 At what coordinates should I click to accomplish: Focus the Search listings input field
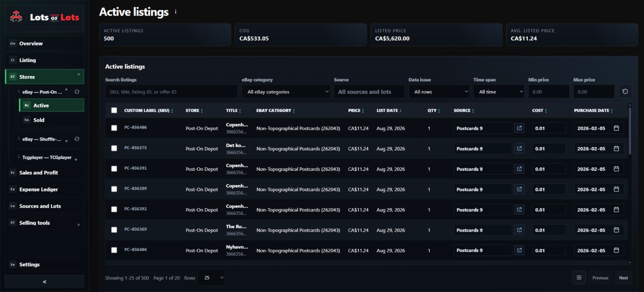[171, 92]
